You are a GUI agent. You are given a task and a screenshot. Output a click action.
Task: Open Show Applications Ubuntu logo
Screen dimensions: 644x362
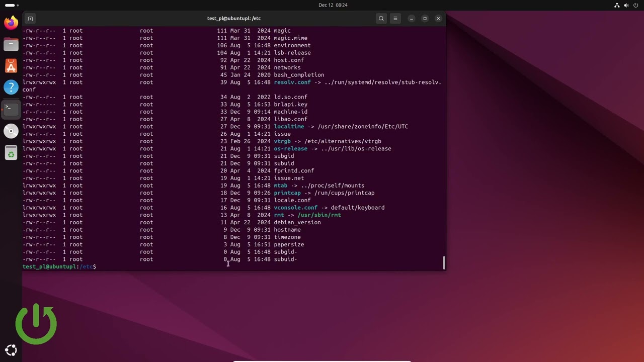point(11,350)
